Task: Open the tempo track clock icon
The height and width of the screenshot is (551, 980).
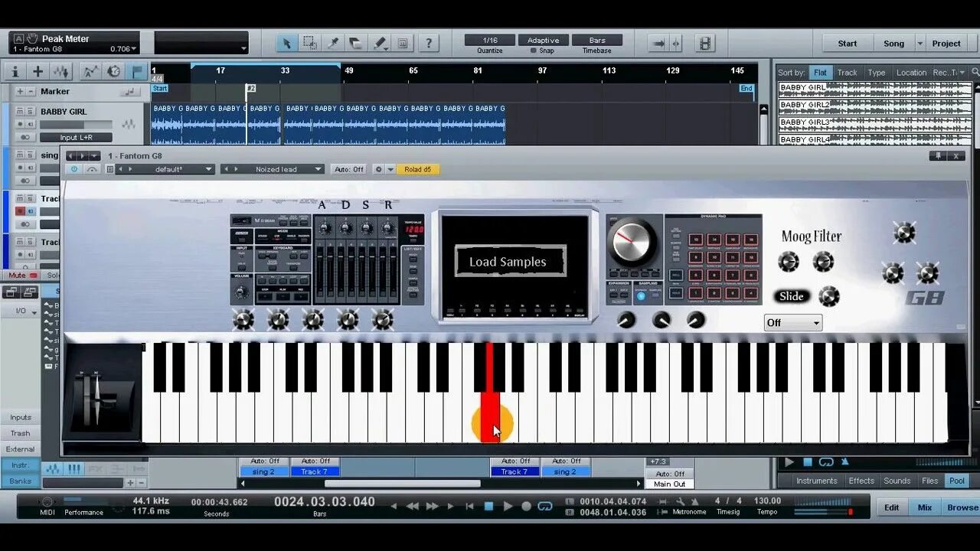Action: click(x=114, y=71)
